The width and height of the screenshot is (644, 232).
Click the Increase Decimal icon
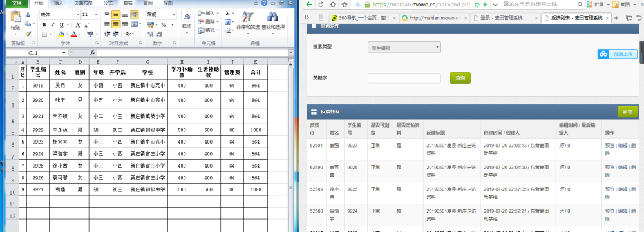150,34
